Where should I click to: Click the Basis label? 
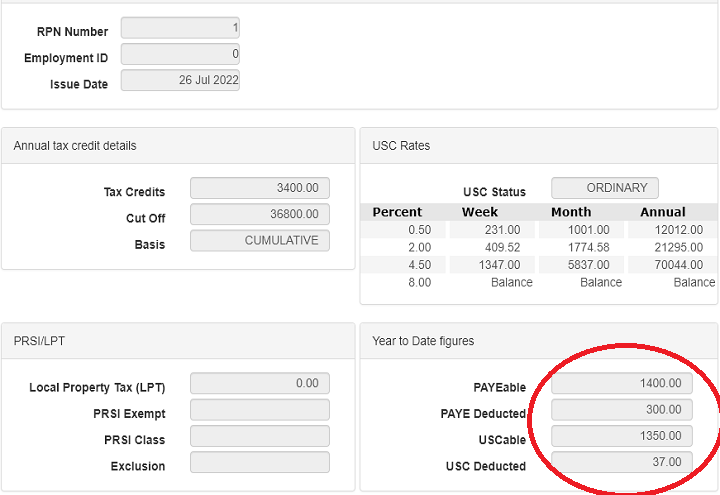tap(150, 244)
